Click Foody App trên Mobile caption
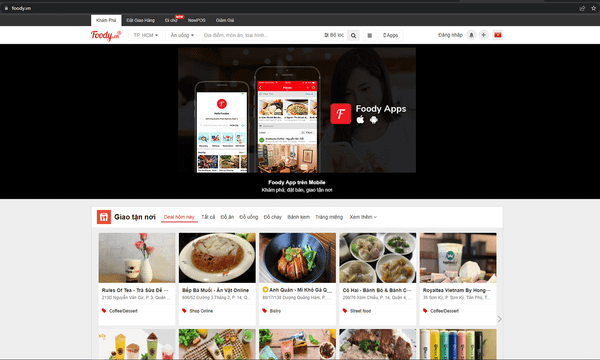Image resolution: width=600 pixels, height=360 pixels. coord(297,182)
